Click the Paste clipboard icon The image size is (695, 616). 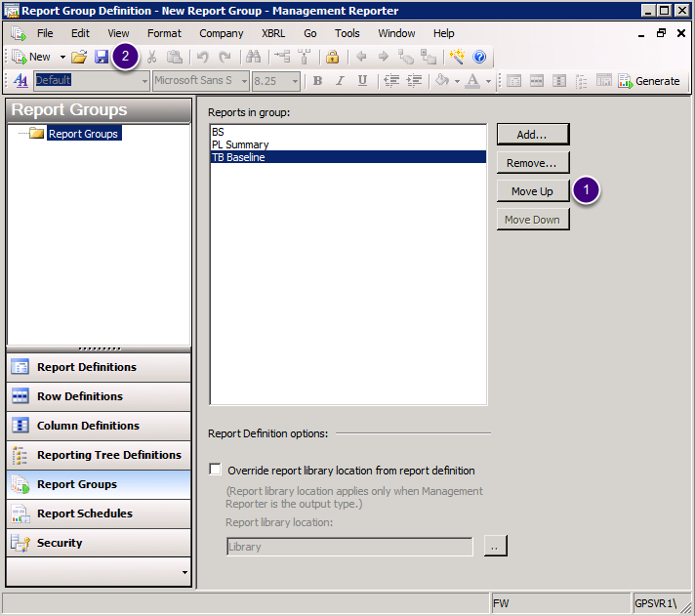(x=174, y=57)
